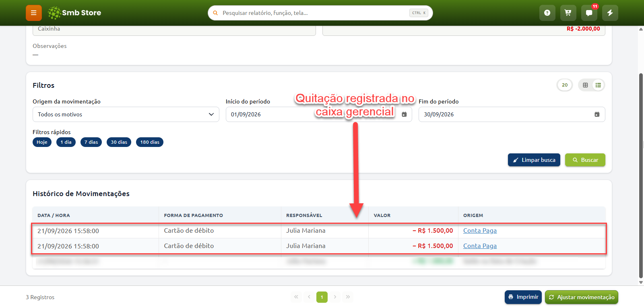Switch to grid view layout
Image resolution: width=644 pixels, height=308 pixels.
[x=585, y=85]
